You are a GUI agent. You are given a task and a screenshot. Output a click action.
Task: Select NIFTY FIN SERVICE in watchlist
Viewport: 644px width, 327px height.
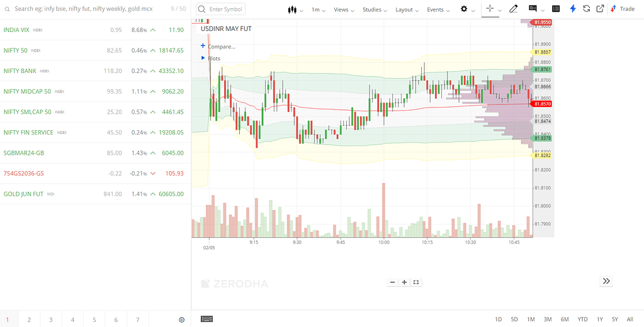click(x=95, y=133)
